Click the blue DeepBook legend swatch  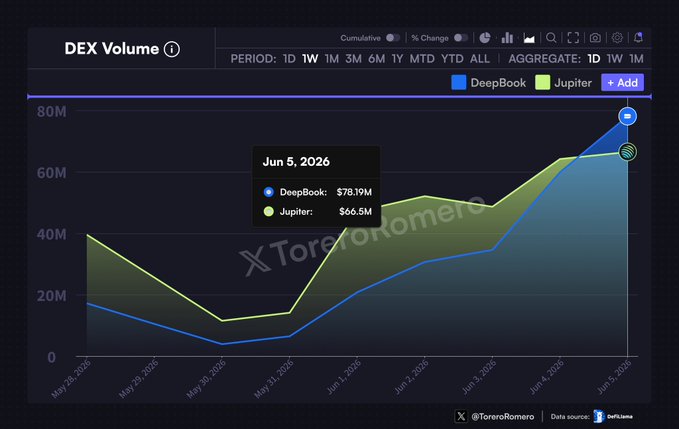pyautogui.click(x=459, y=82)
